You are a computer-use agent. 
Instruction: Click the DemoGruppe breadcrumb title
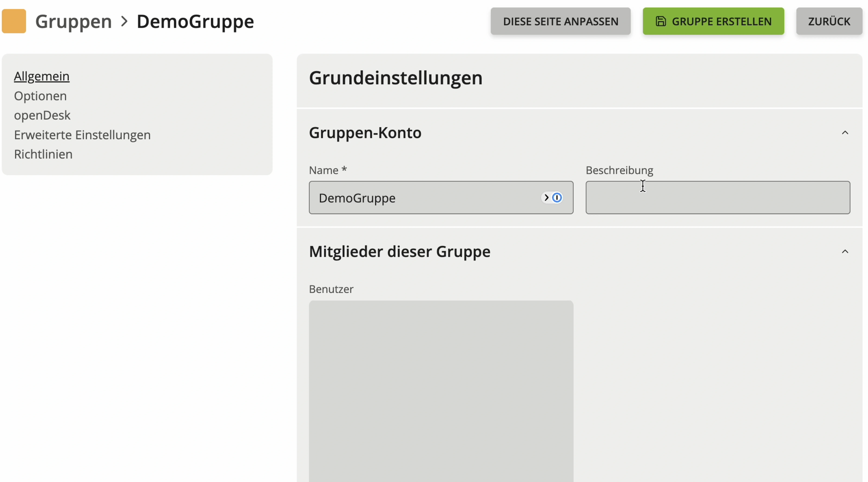[195, 21]
